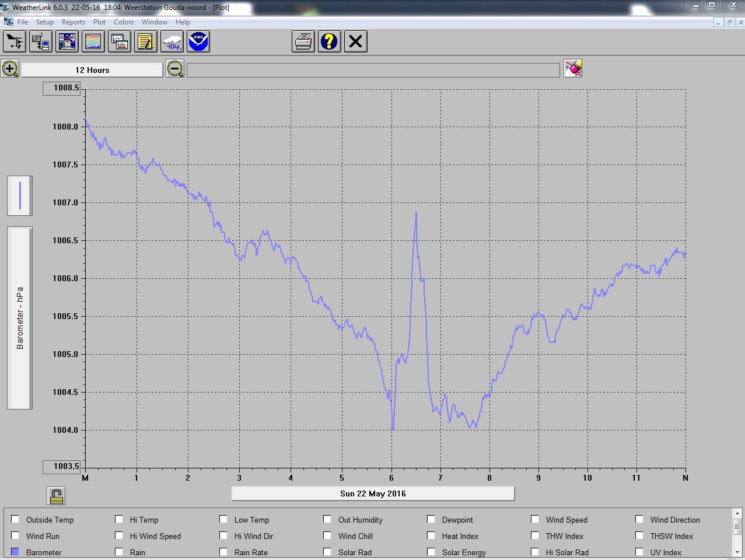
Task: Uncheck the Barometer checkbox
Action: click(x=15, y=552)
